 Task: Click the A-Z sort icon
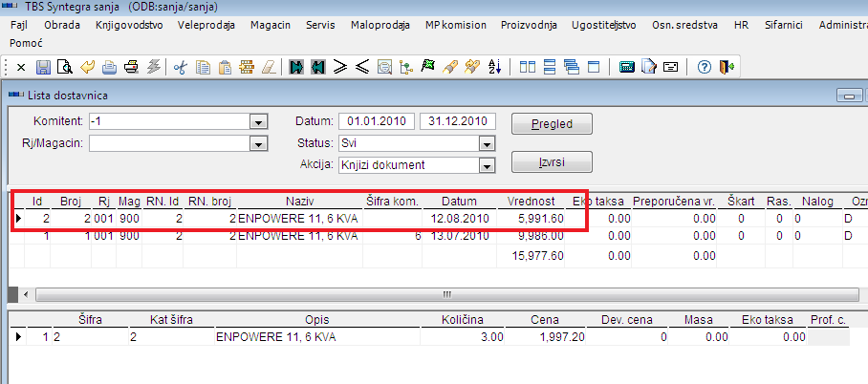click(494, 67)
